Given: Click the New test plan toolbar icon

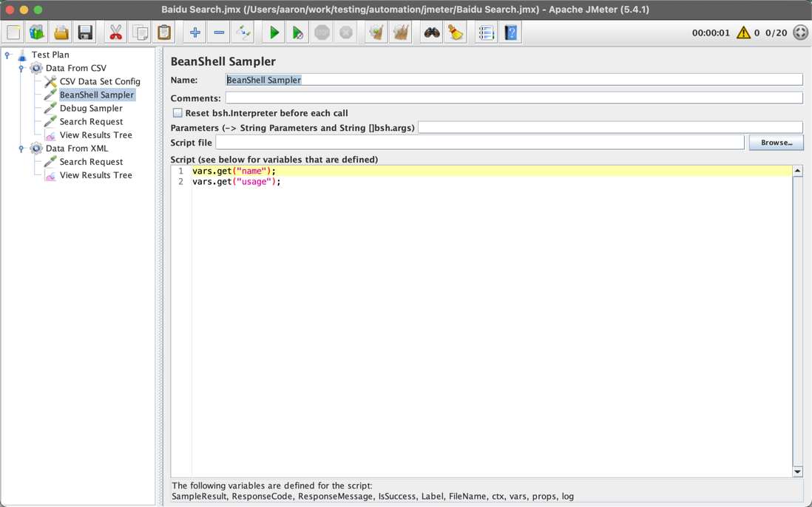Looking at the screenshot, I should click(13, 33).
